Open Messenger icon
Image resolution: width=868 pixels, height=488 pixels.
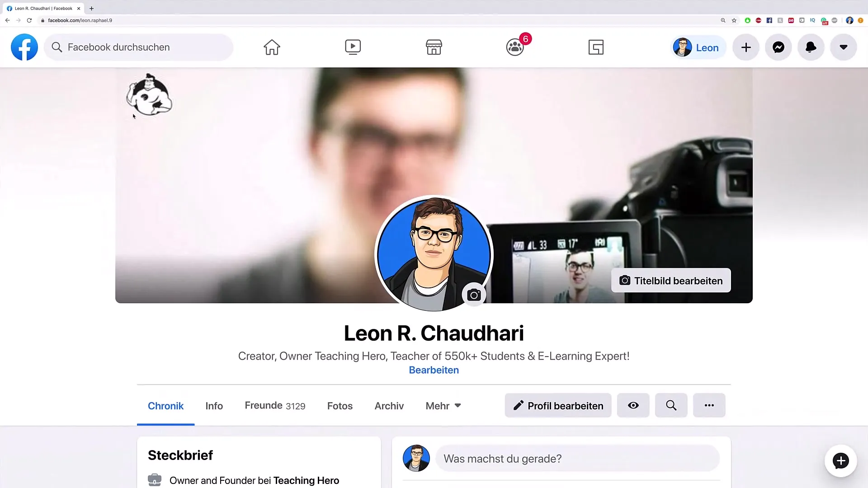tap(778, 47)
